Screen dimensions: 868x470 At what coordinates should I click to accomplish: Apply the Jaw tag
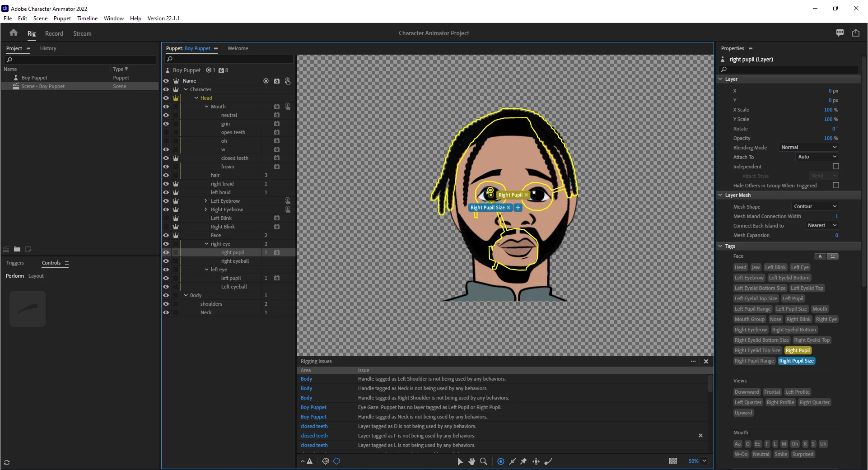coord(756,267)
